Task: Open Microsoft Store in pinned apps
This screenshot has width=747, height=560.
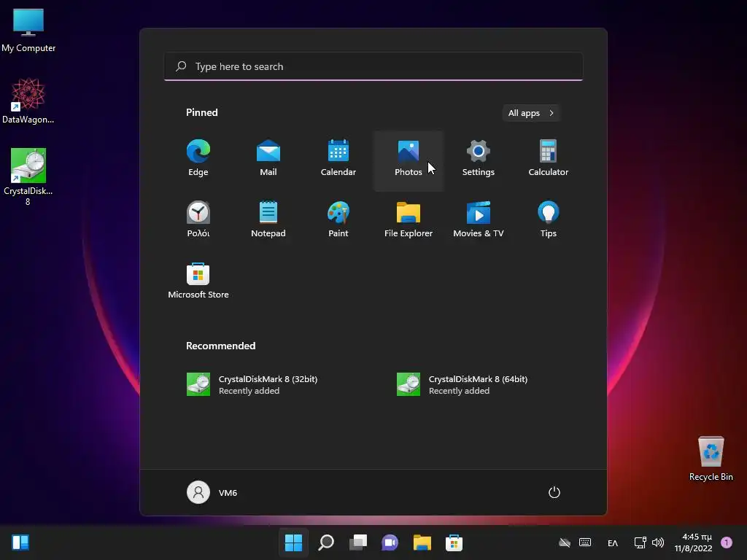Action: (x=198, y=281)
